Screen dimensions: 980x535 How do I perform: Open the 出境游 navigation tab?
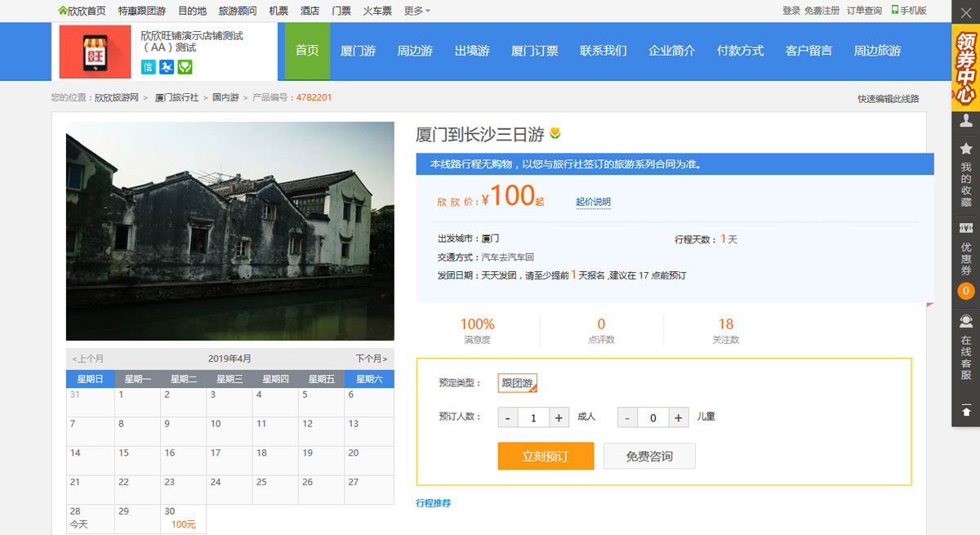[472, 51]
